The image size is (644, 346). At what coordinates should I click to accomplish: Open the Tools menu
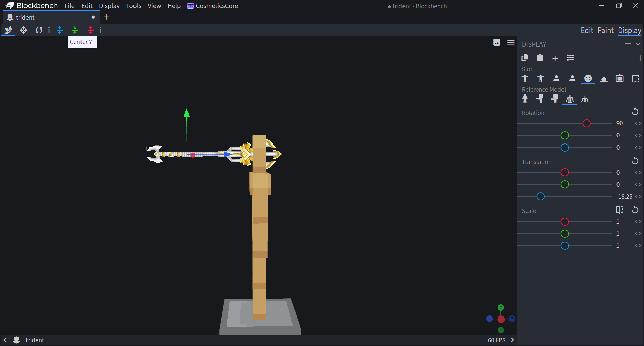[133, 6]
